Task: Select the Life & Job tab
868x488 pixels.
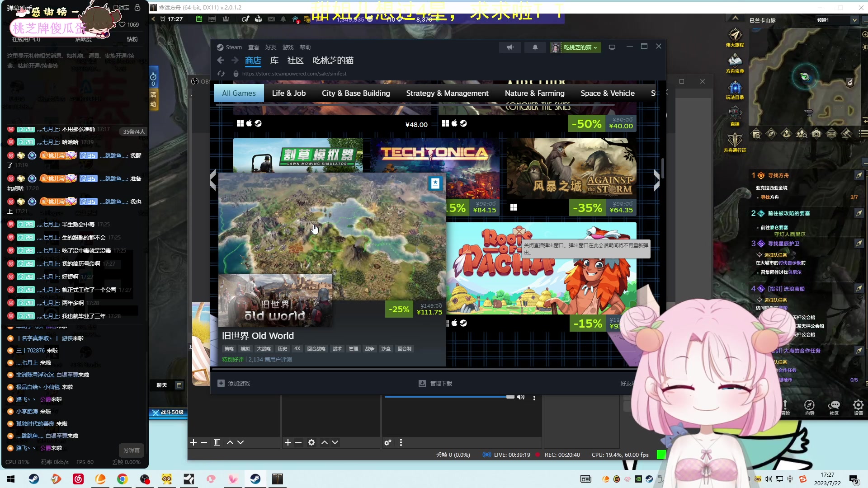Action: point(289,93)
